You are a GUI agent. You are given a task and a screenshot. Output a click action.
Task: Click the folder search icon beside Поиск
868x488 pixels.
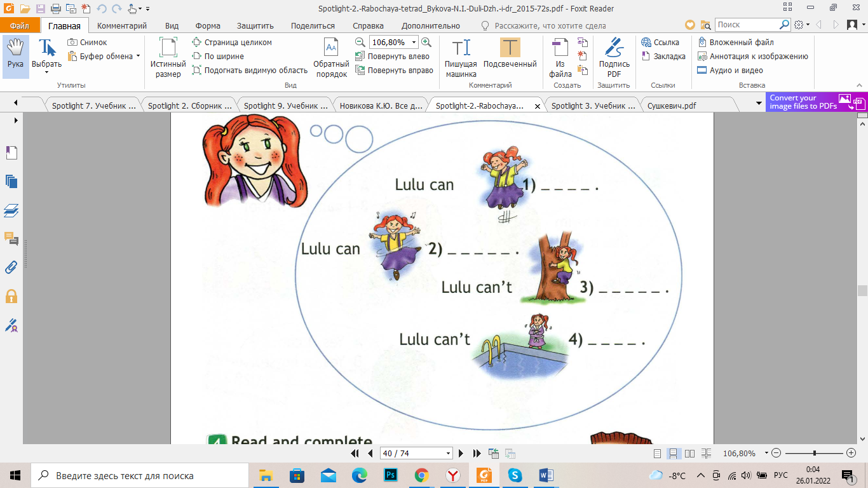705,25
